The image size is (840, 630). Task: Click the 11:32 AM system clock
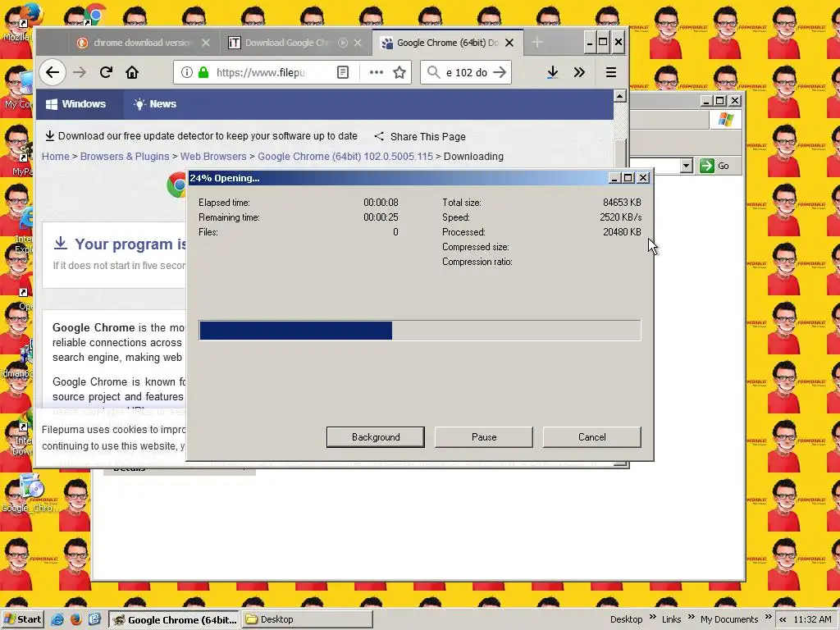click(x=812, y=619)
